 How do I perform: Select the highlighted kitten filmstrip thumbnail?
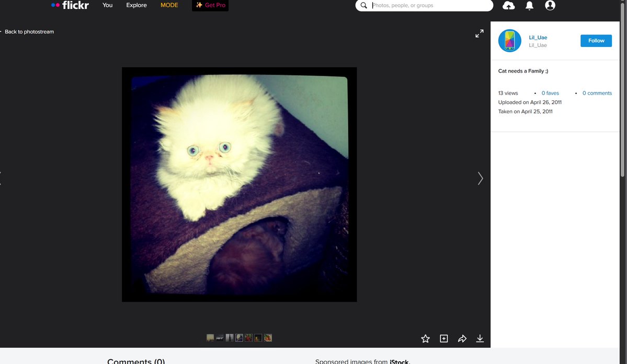pos(239,338)
